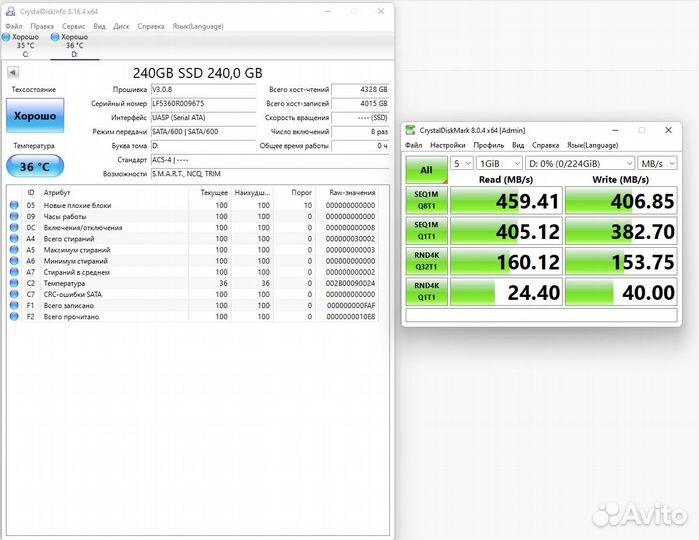
Task: Start RND4K Q32T1 test
Action: coord(427,261)
